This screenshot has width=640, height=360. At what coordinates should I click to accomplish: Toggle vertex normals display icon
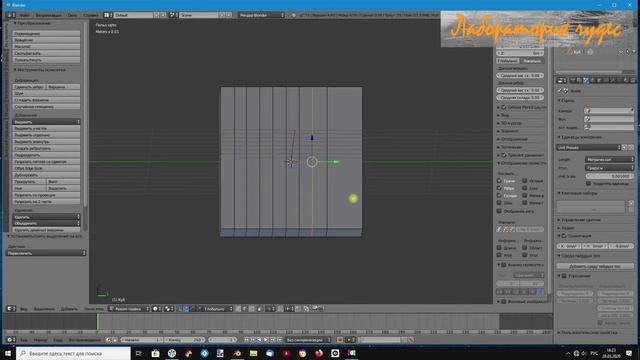499,229
